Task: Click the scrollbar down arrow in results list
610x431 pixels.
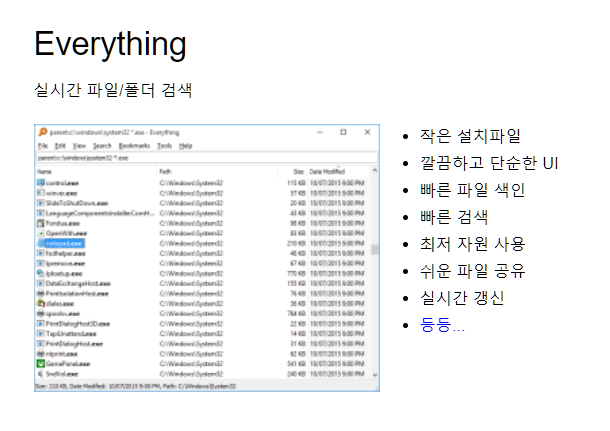Action: [375, 375]
